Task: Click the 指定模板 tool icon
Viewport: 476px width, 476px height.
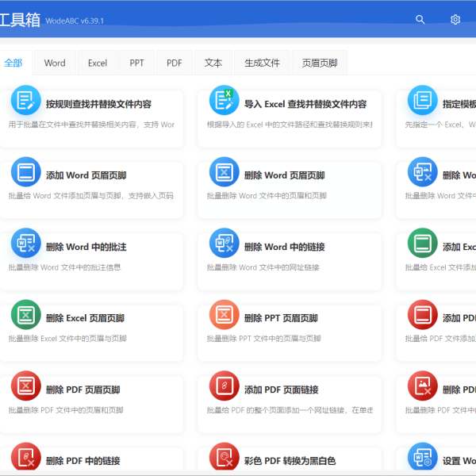Action: [x=422, y=100]
